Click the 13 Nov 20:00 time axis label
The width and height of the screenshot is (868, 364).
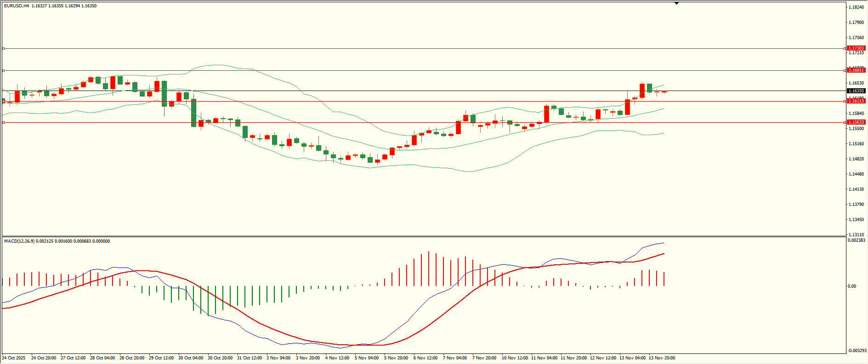[662, 358]
